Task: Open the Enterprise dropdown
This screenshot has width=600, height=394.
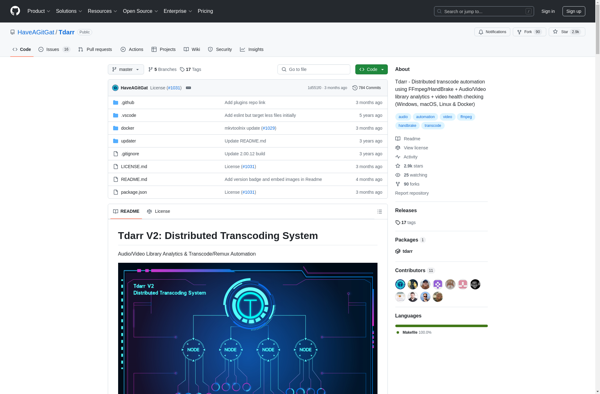Action: click(178, 11)
